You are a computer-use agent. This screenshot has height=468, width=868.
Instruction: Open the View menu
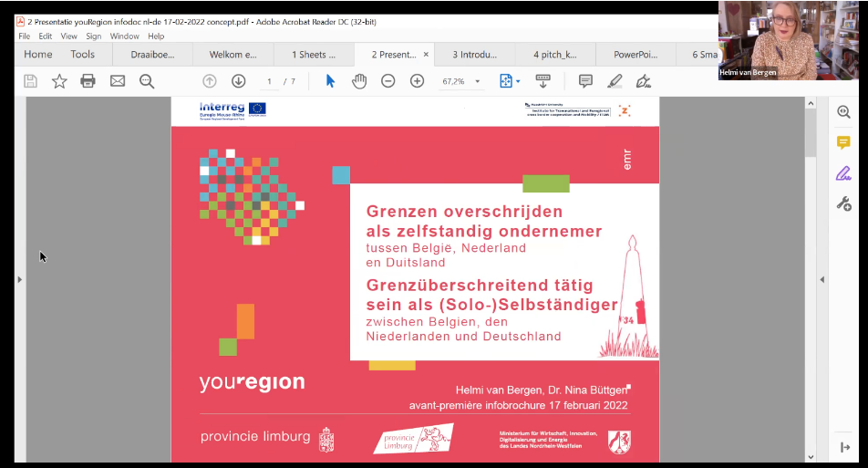click(x=68, y=36)
